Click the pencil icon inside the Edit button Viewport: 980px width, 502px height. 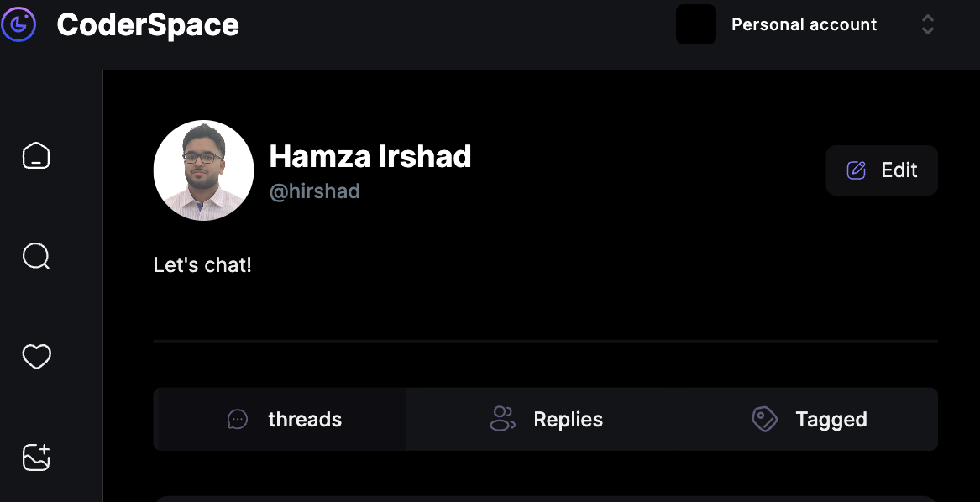tap(856, 170)
